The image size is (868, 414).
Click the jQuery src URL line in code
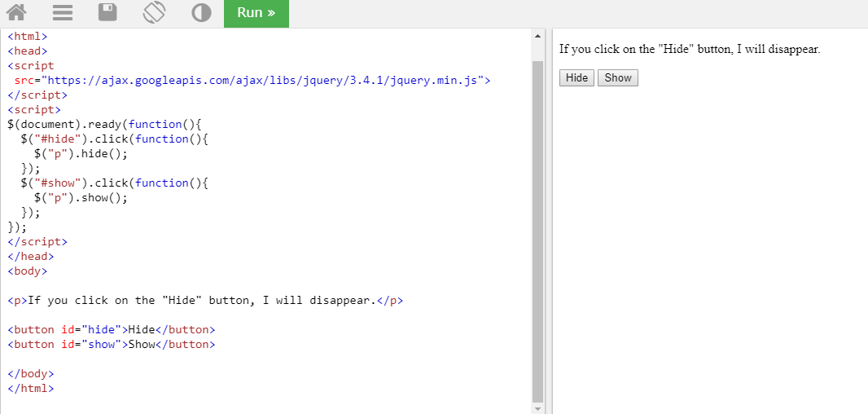(252, 81)
